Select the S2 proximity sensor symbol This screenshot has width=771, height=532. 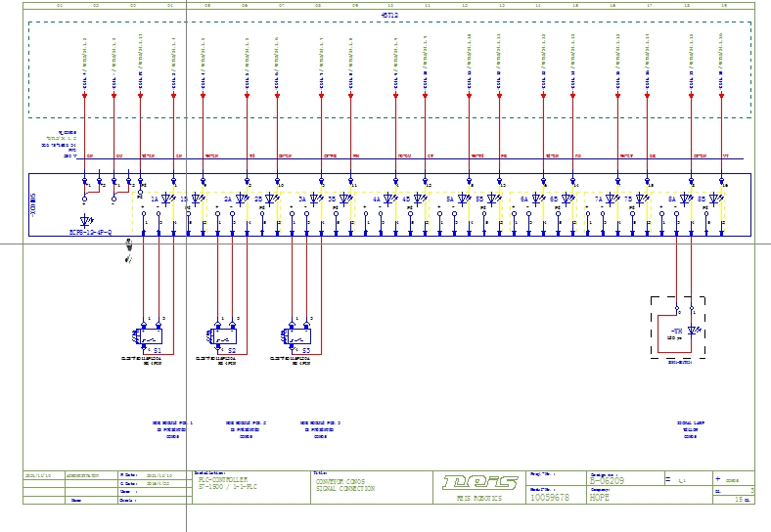(222, 336)
